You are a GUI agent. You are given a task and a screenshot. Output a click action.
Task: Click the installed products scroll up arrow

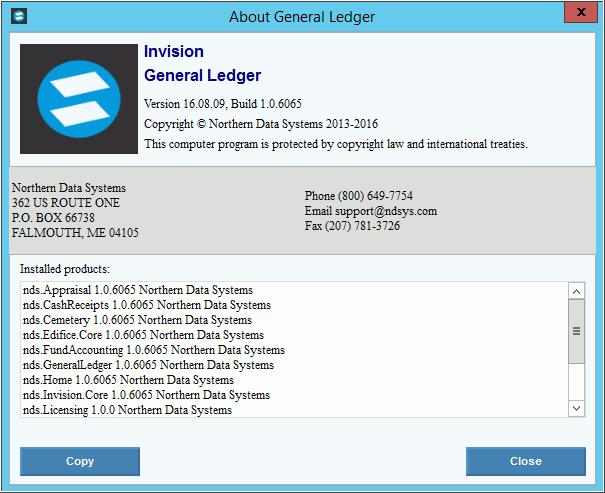pyautogui.click(x=576, y=291)
